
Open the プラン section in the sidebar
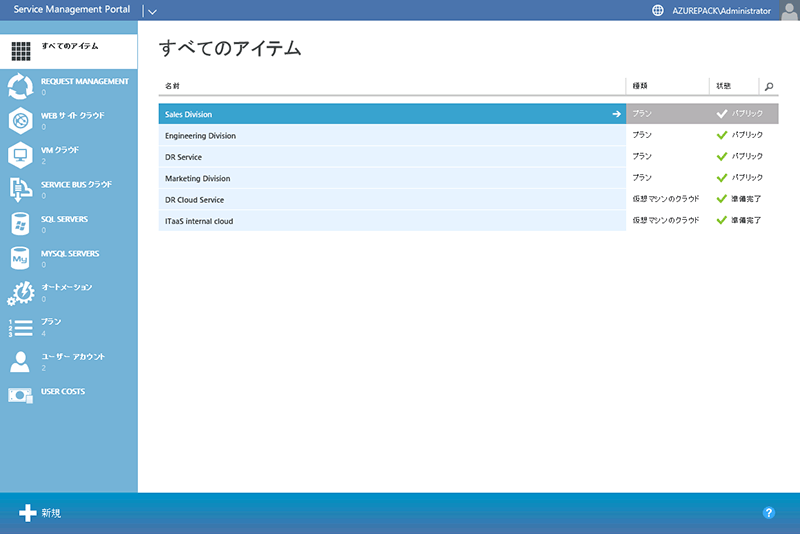pos(51,326)
